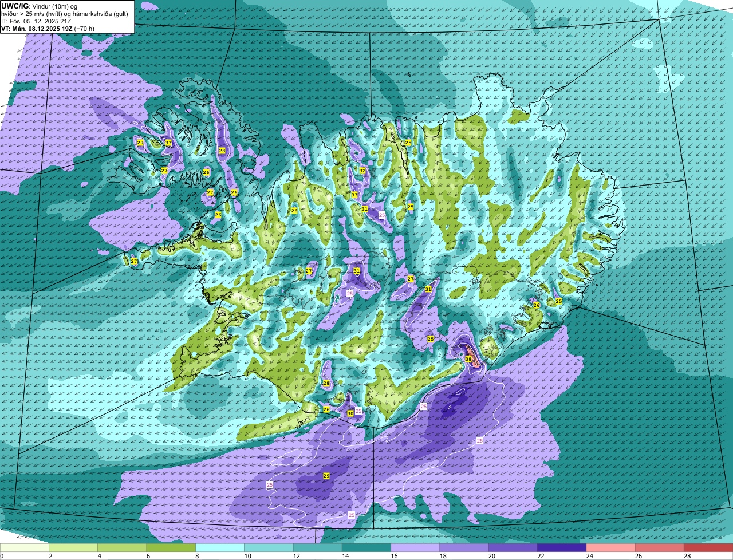Click the legend scale number 14
The image size is (733, 560).
point(345,556)
